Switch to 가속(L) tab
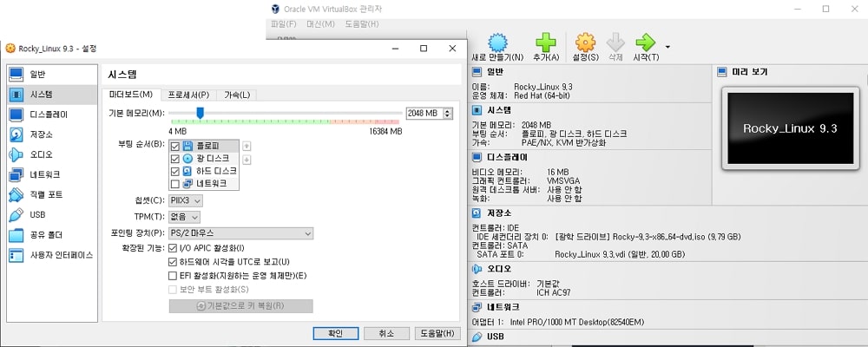 (237, 95)
